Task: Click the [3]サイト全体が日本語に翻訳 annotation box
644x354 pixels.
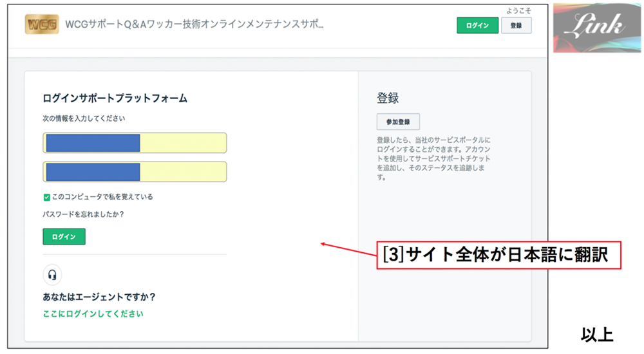Action: (x=498, y=255)
